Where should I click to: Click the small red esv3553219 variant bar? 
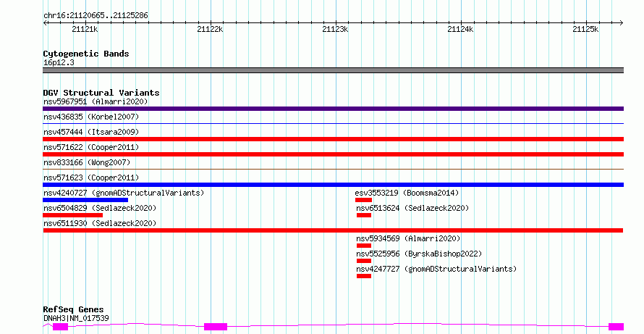tap(363, 200)
